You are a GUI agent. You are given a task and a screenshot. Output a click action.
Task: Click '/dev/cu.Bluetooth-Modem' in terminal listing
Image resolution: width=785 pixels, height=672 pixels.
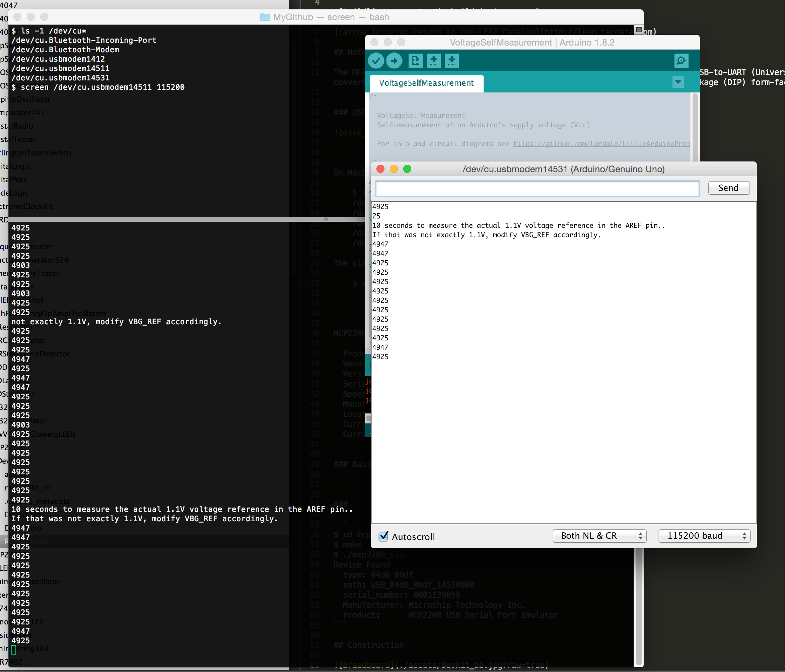pyautogui.click(x=65, y=50)
